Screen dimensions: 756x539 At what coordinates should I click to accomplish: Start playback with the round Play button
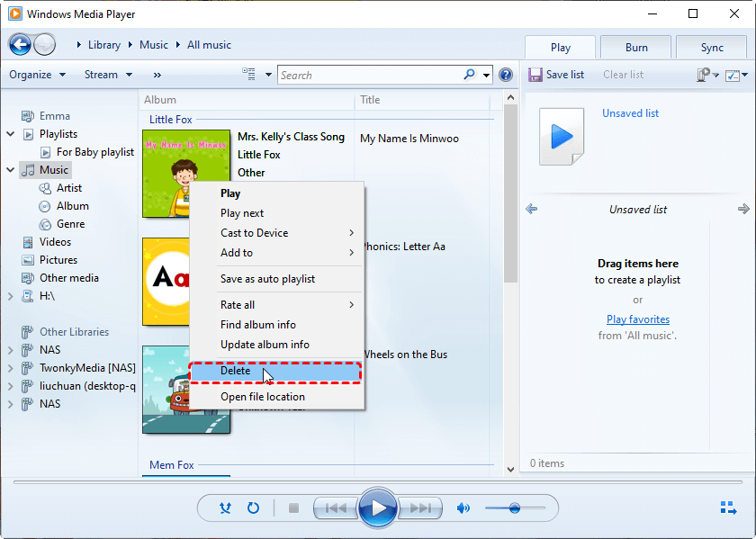click(x=378, y=508)
